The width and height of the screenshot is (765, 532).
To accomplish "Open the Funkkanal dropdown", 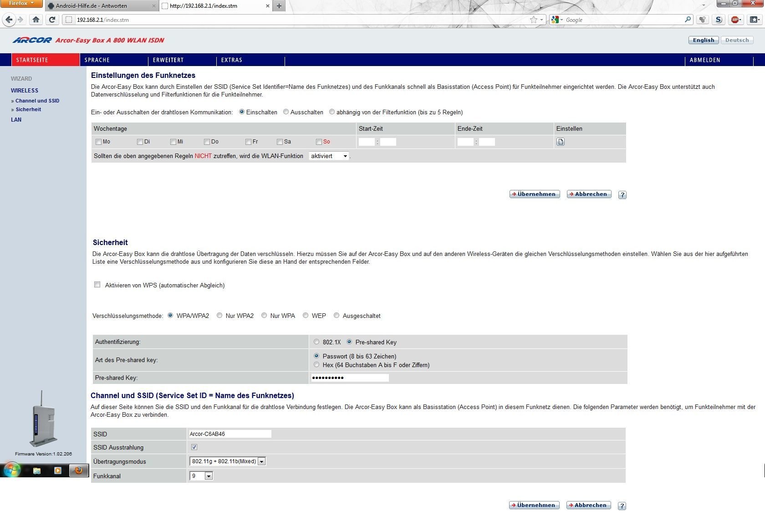I will pyautogui.click(x=201, y=476).
